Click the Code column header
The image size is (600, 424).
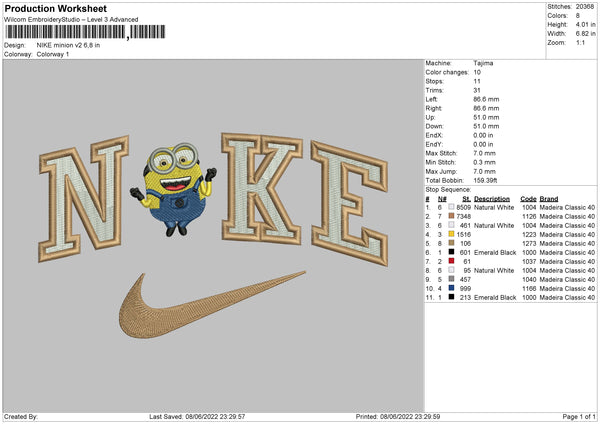click(529, 198)
